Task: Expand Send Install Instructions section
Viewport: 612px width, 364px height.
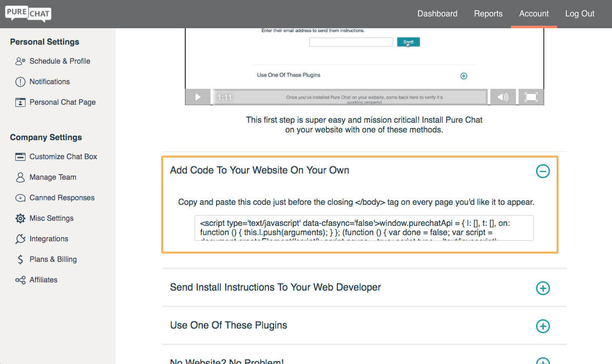Action: tap(543, 289)
